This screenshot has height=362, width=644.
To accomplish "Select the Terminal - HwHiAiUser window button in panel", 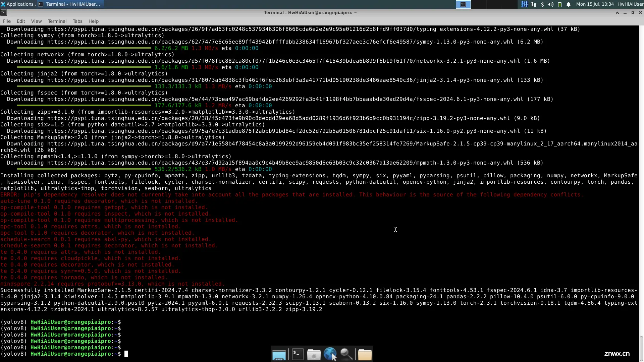I will click(70, 4).
